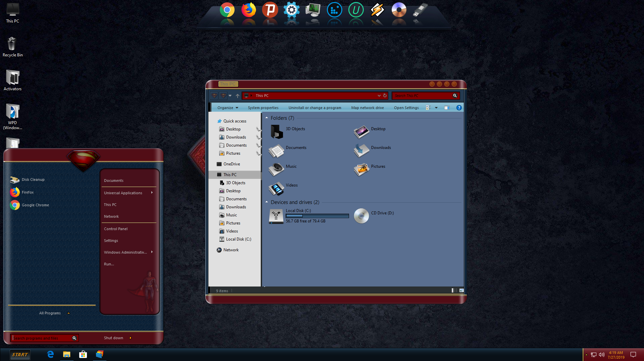The width and height of the screenshot is (644, 361).
Task: Click Open Settings in the toolbar
Action: 406,108
